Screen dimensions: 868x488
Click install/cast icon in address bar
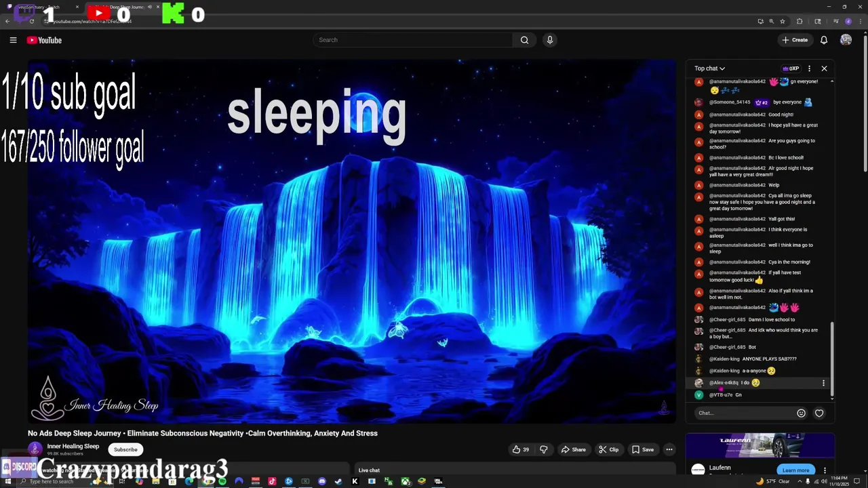[760, 21]
